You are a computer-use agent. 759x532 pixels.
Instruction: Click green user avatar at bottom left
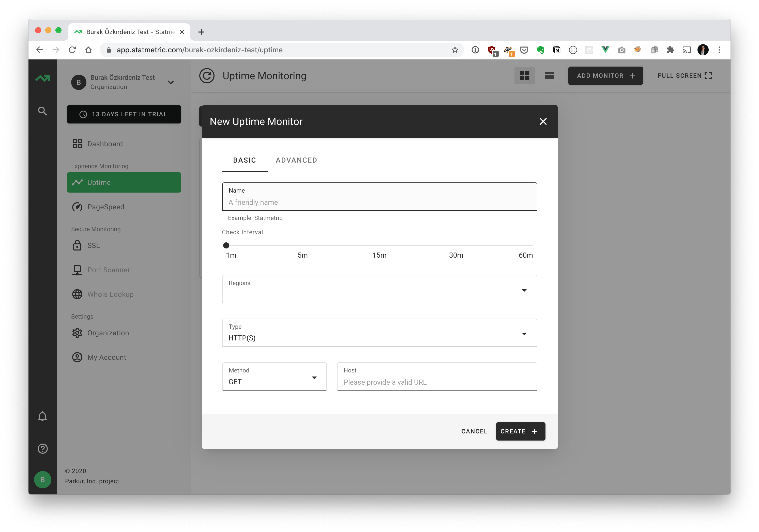[x=42, y=479]
